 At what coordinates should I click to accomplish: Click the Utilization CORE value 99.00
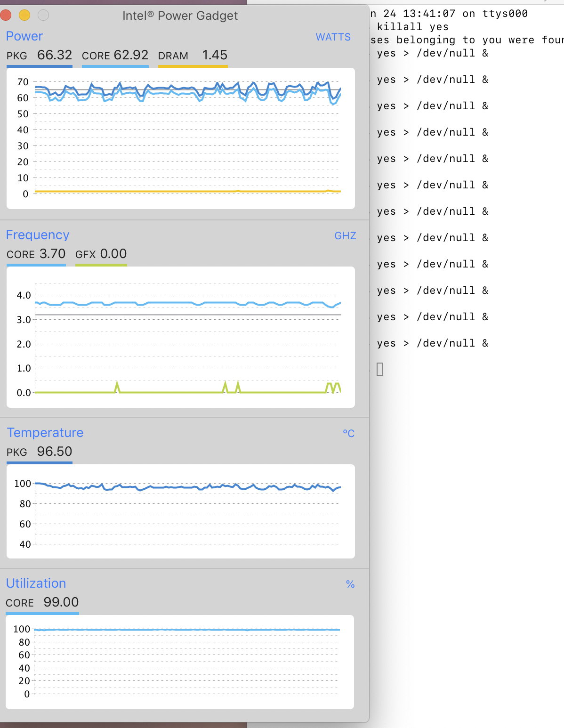coord(61,602)
